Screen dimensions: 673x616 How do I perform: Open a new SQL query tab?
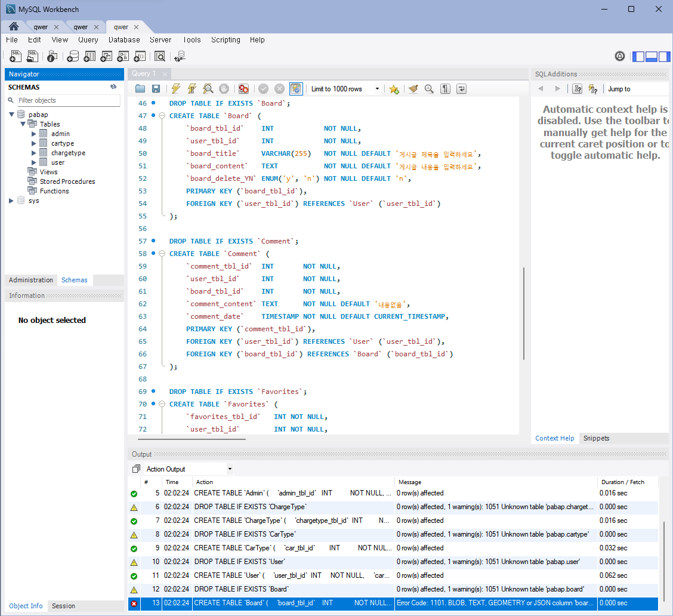(x=15, y=56)
